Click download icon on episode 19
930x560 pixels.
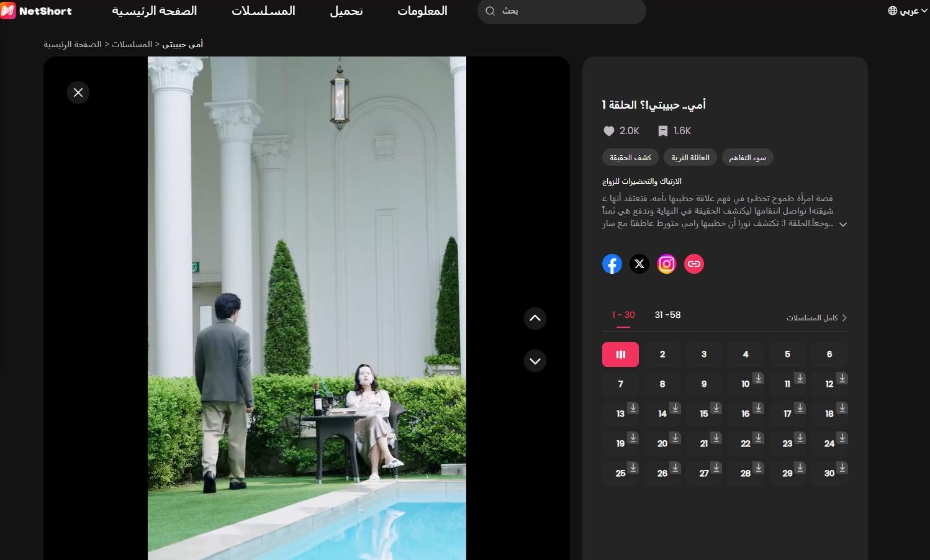[633, 438]
